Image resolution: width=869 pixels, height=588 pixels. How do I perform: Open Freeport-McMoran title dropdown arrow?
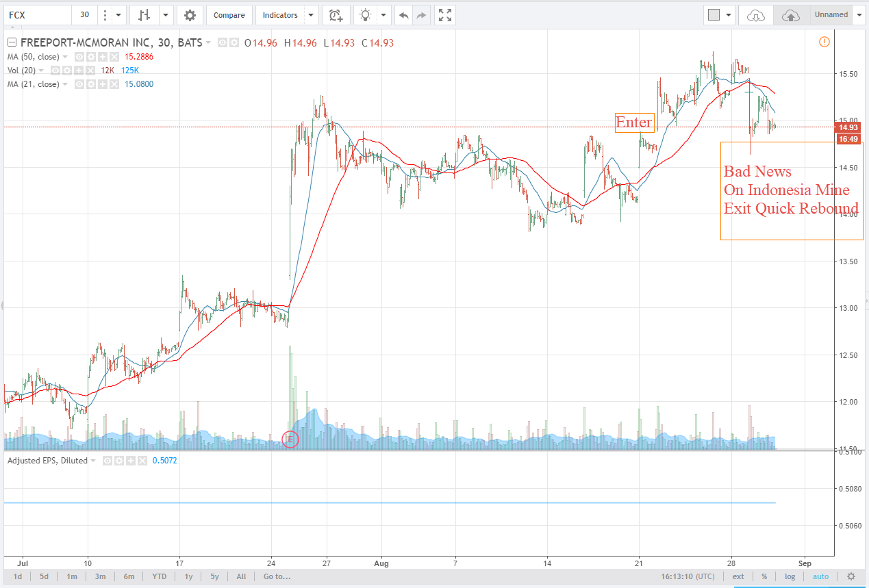(207, 42)
